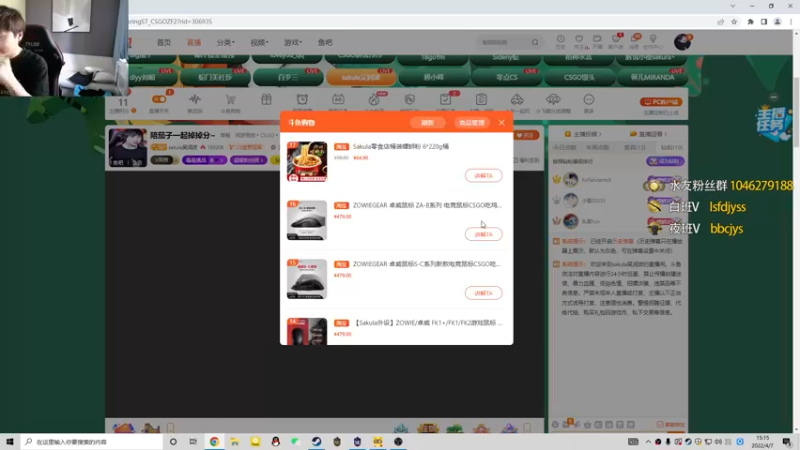The height and width of the screenshot is (450, 800).
Task: Expand the 主播投稿 link in the chat panel
Action: click(583, 134)
